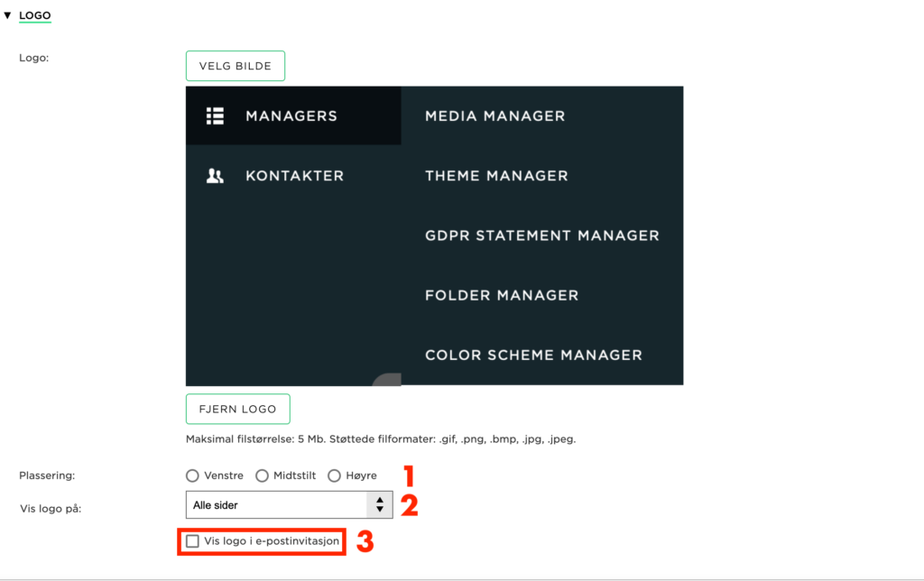Click the Kontakter people icon
924x581 pixels.
coord(215,176)
